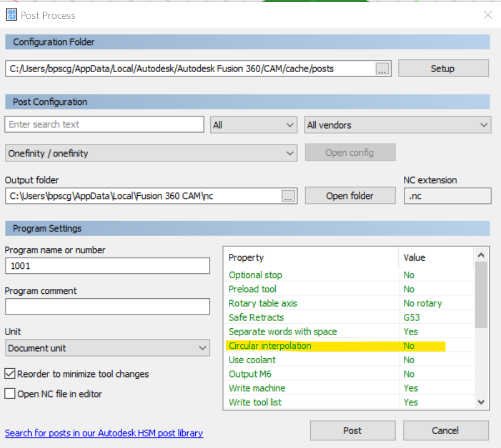Click the configuration folder path field
The image size is (501, 448).
coord(190,69)
